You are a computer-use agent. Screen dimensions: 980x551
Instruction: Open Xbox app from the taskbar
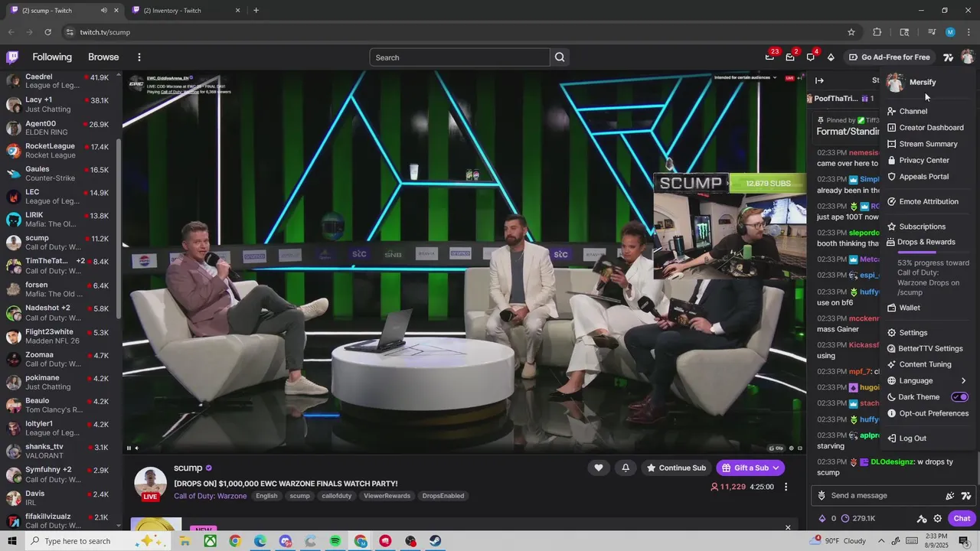[210, 541]
